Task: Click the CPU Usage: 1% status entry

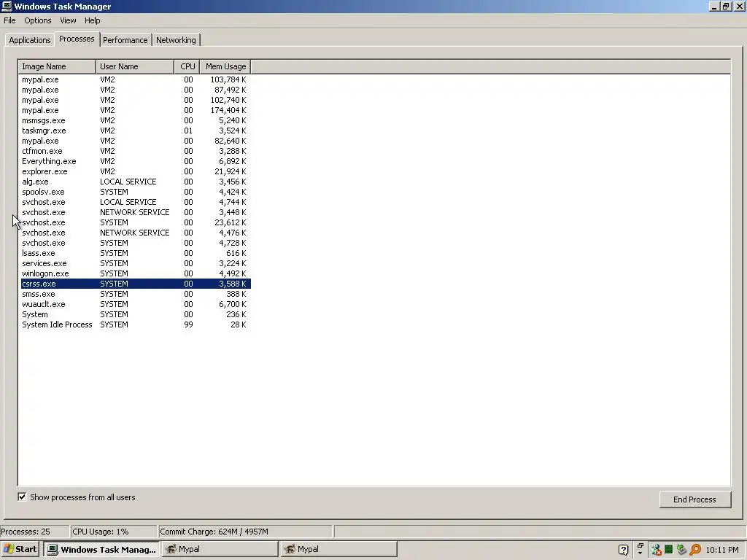Action: (114, 532)
